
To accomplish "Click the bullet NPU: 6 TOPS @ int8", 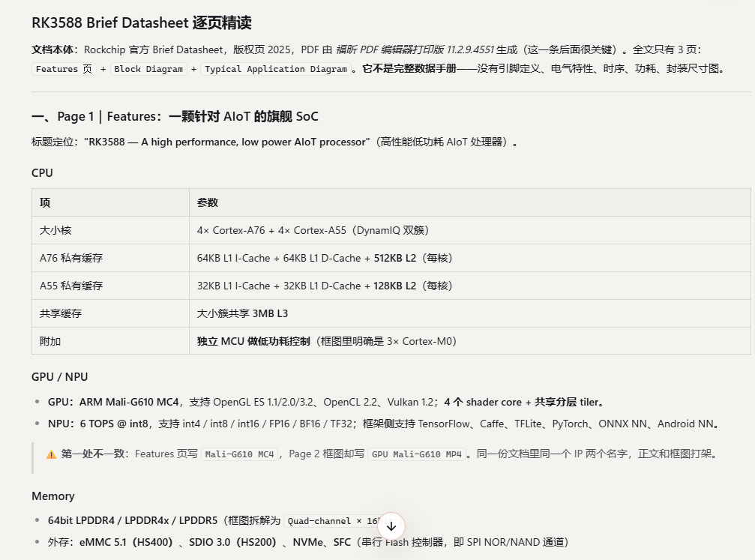I will coord(385,424).
